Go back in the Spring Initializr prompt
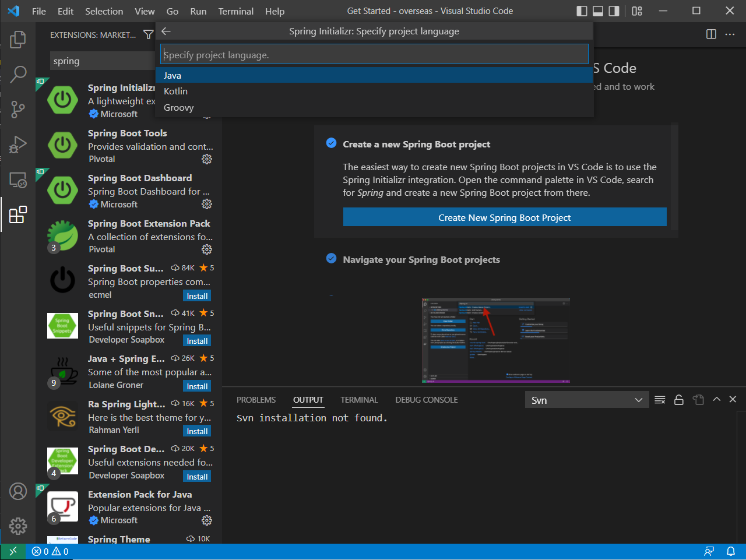This screenshot has width=746, height=560. (x=166, y=31)
